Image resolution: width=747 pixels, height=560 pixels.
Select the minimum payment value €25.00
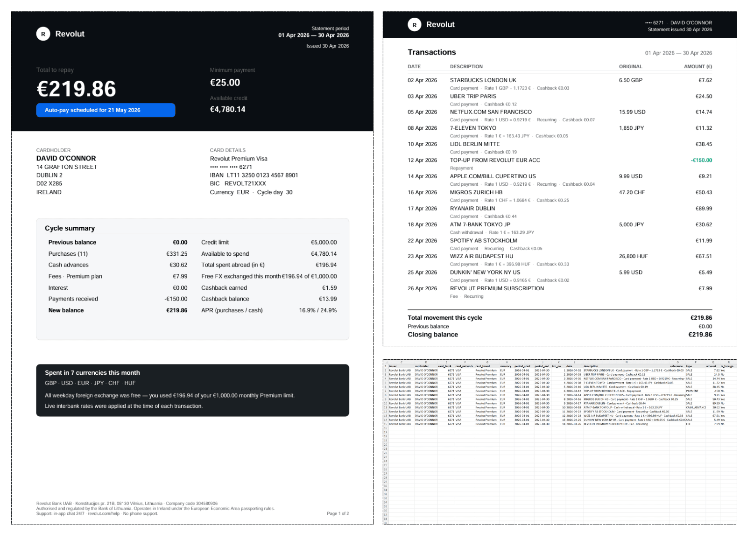[225, 83]
